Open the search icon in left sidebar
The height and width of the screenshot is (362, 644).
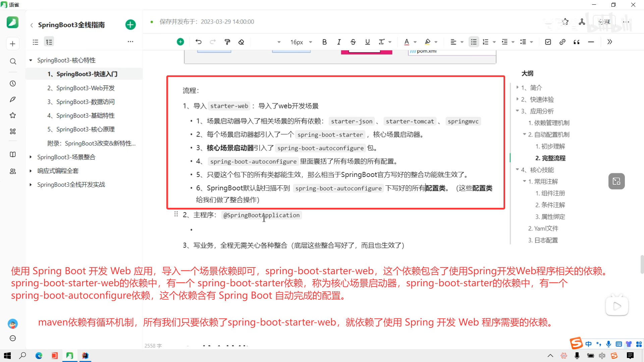coord(13,61)
